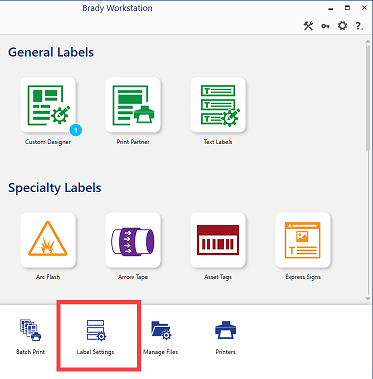Click the Arrow Tape caption

133,277
